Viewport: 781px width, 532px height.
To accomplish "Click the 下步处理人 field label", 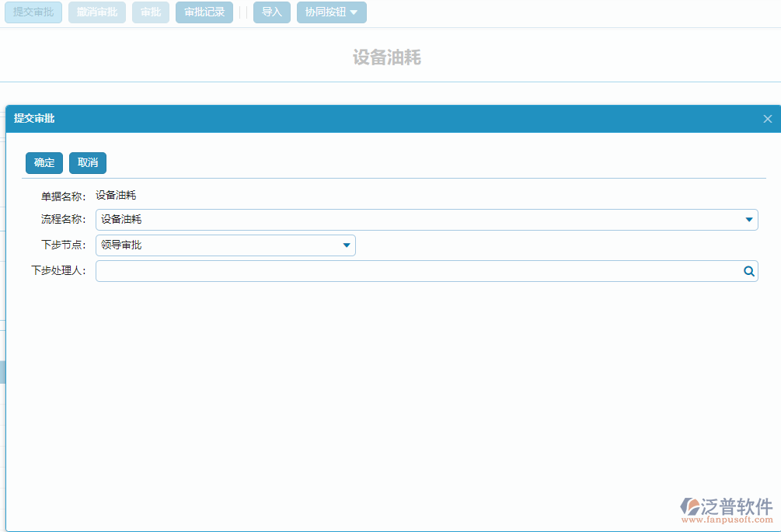I will coord(58,271).
